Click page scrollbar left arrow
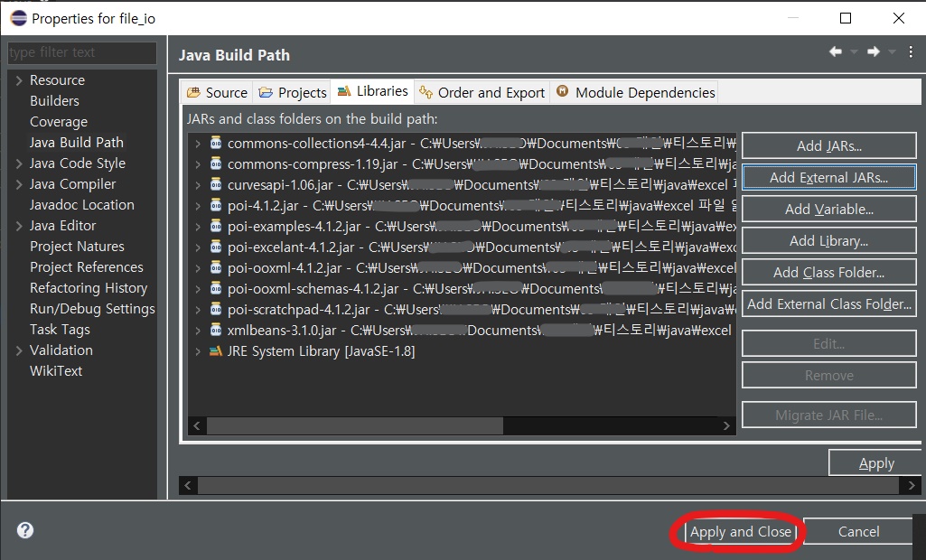 click(188, 486)
